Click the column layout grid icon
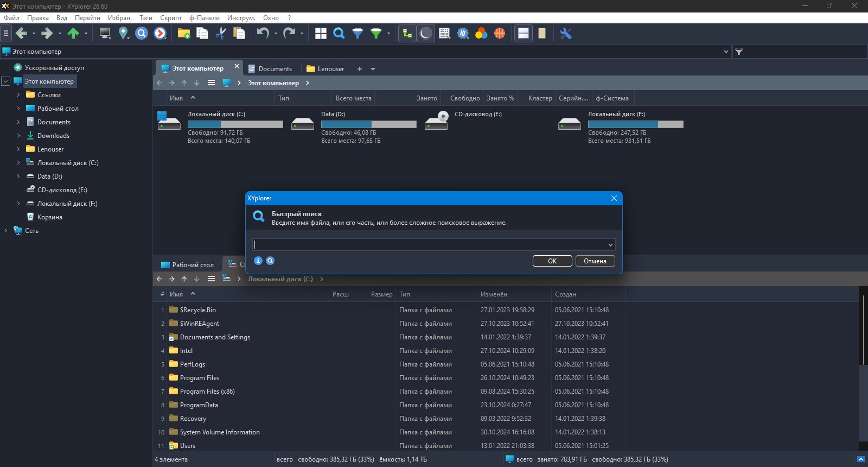The width and height of the screenshot is (868, 467). [444, 34]
